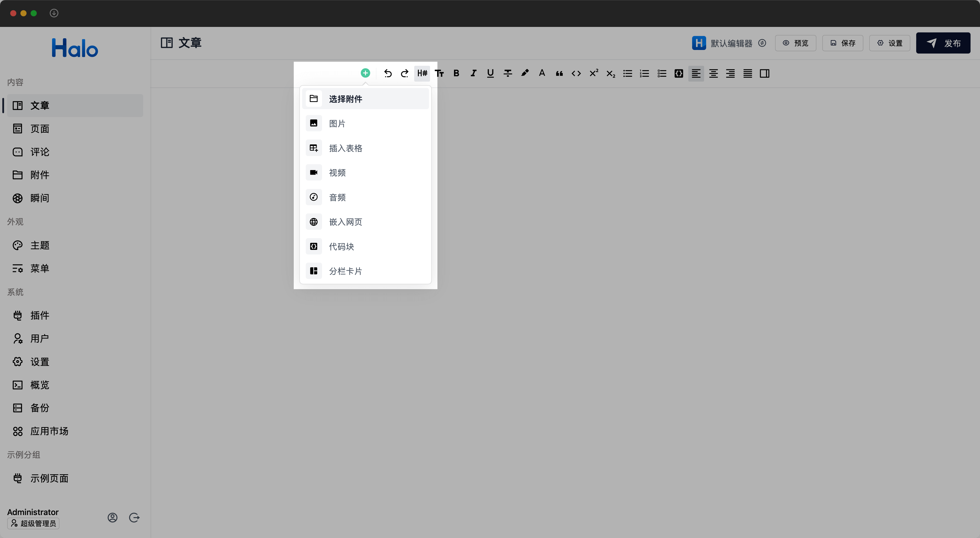The height and width of the screenshot is (538, 980).
Task: Open the text color picker
Action: 542,73
